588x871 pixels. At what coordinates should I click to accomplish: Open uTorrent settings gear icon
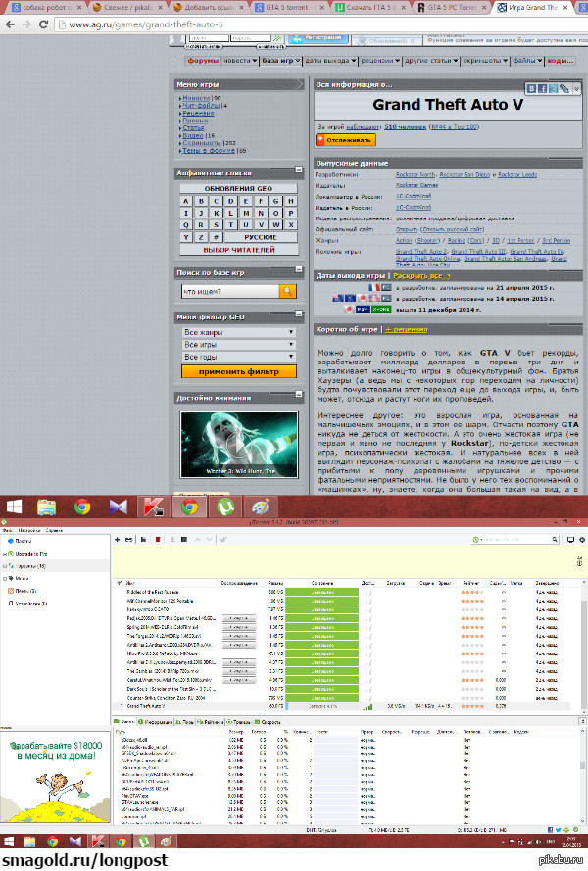coord(582,540)
